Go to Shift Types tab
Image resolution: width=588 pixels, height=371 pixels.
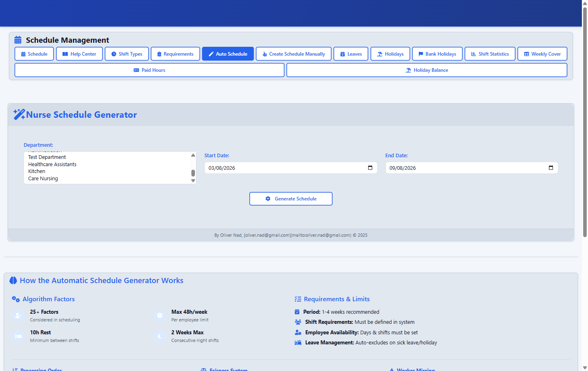point(127,54)
